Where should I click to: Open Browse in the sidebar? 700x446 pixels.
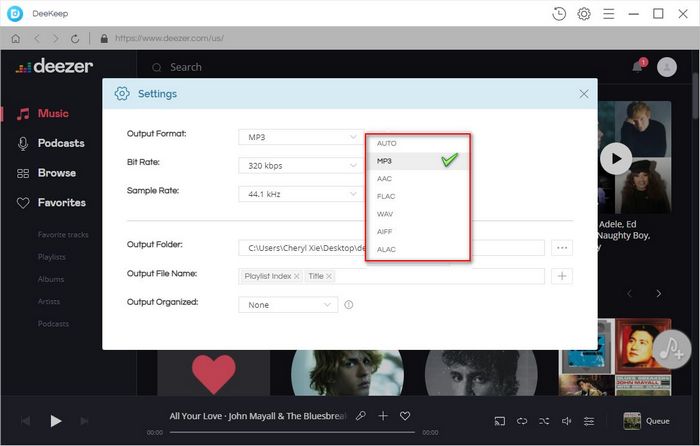(46, 173)
